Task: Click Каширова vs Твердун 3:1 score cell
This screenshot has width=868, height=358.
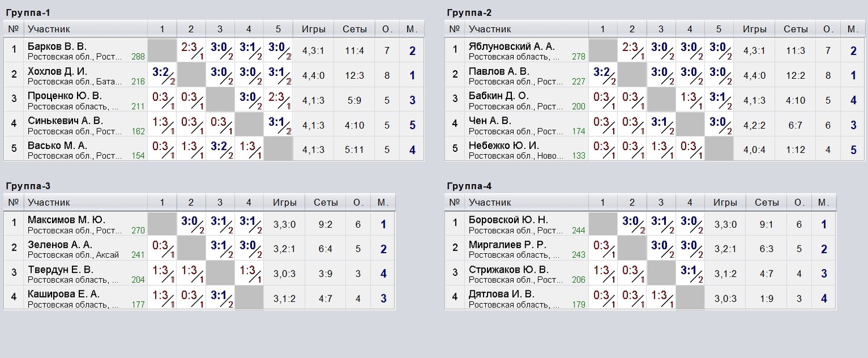Action: pyautogui.click(x=220, y=298)
